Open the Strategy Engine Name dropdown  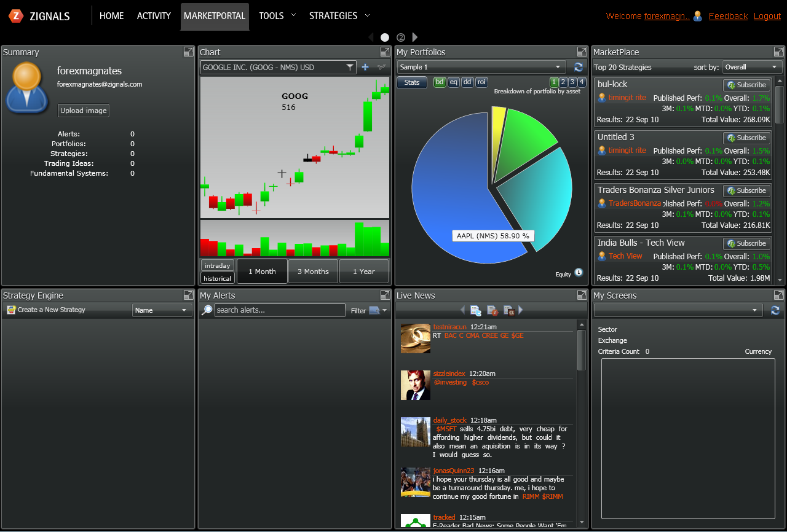(162, 310)
